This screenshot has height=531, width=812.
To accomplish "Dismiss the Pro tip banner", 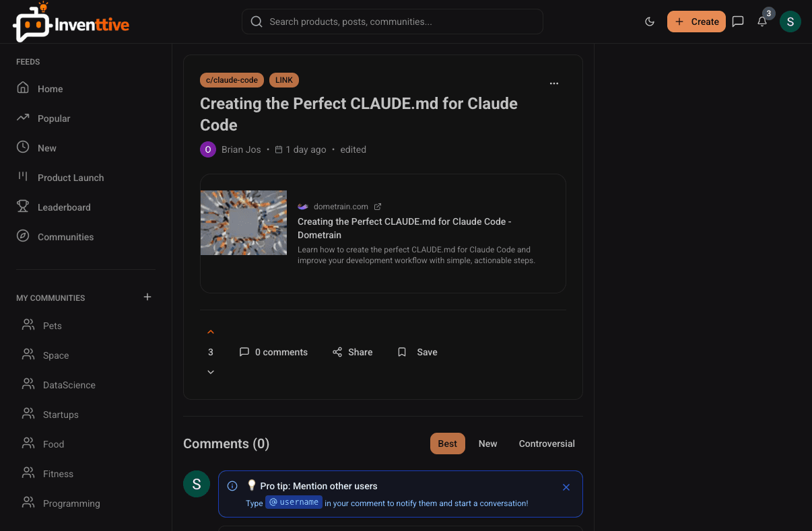I will (566, 487).
